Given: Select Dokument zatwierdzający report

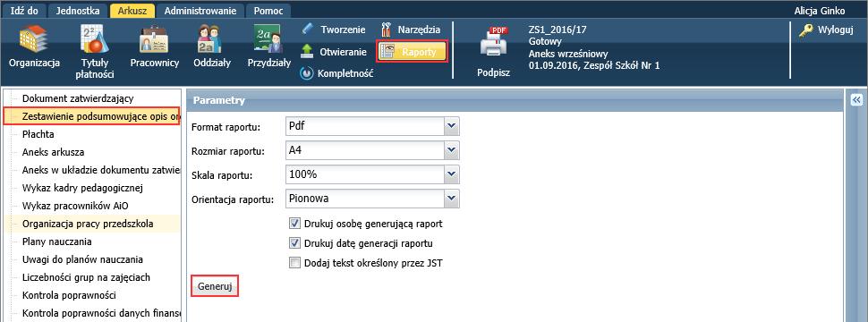Looking at the screenshot, I should click(78, 98).
